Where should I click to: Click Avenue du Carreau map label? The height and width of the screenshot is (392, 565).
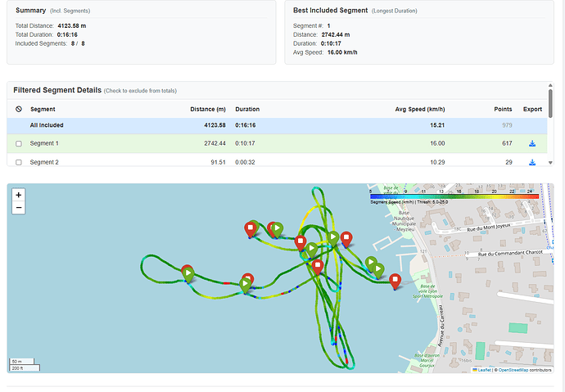(441, 326)
